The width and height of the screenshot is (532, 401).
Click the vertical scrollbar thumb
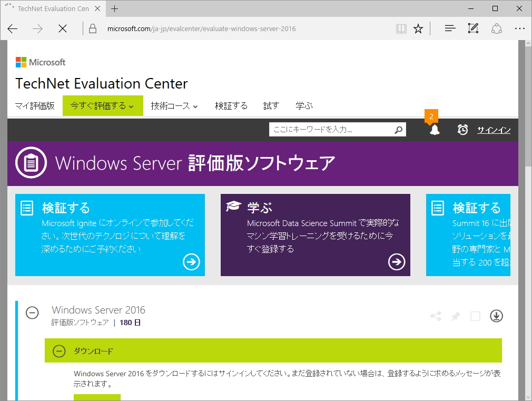click(x=528, y=107)
